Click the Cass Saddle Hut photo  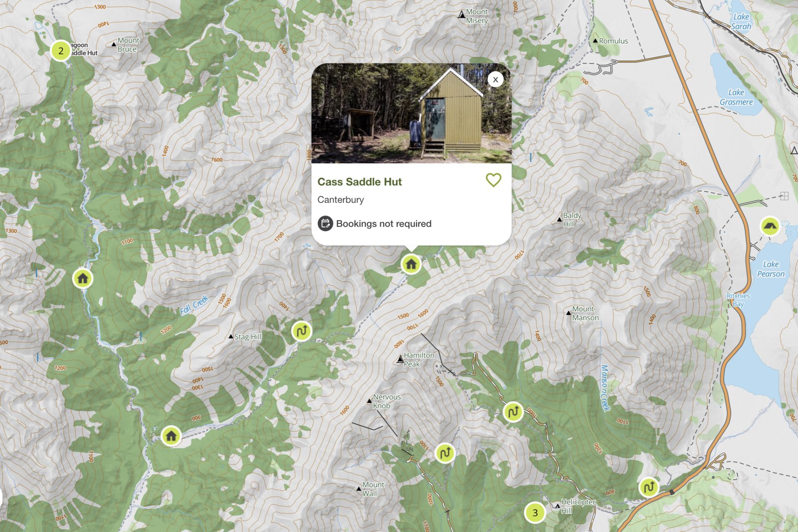click(411, 113)
